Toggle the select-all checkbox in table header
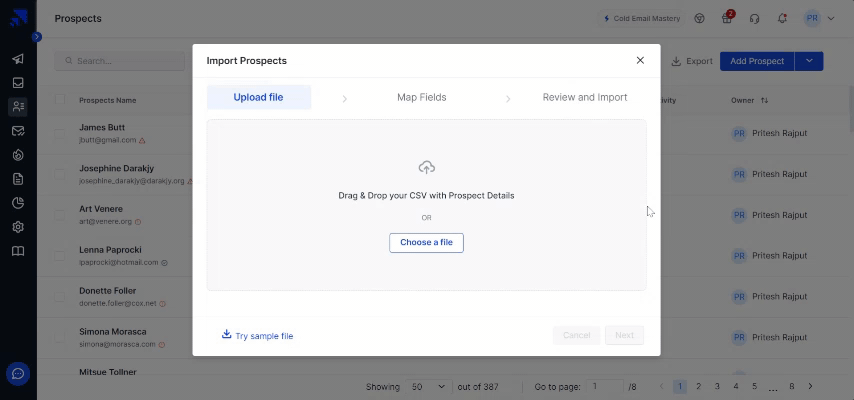 coord(60,100)
